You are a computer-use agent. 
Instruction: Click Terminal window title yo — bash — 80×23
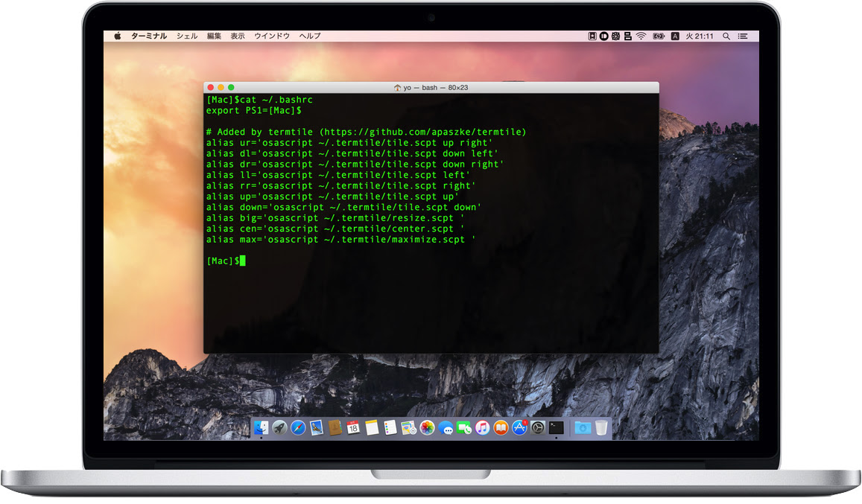pyautogui.click(x=435, y=87)
